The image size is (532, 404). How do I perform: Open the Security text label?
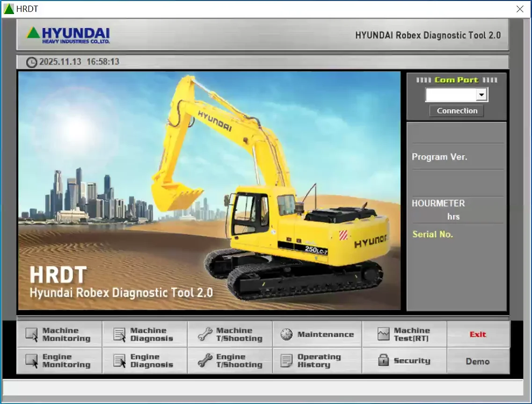[x=412, y=361]
